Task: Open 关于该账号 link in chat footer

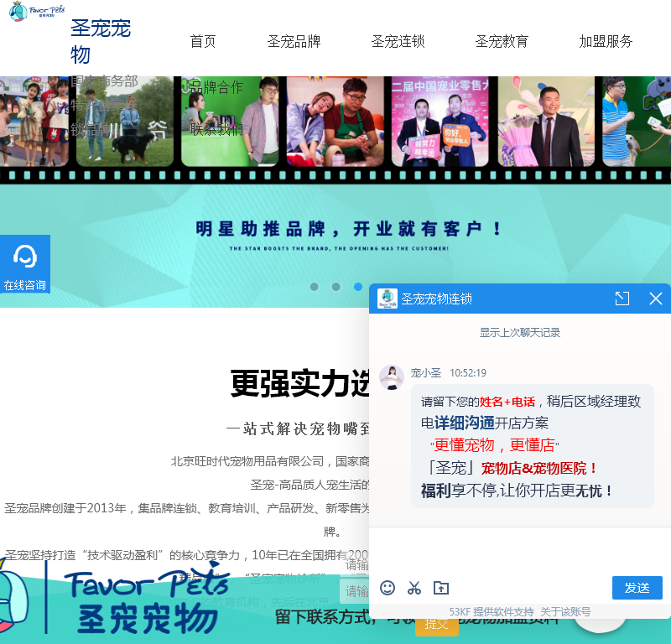Action: (565, 612)
